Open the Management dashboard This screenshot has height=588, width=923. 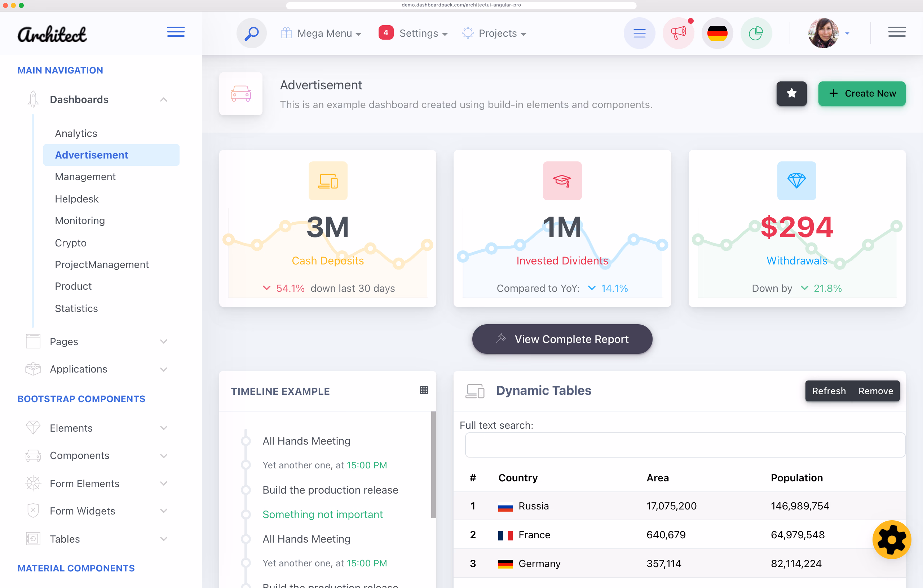(85, 177)
